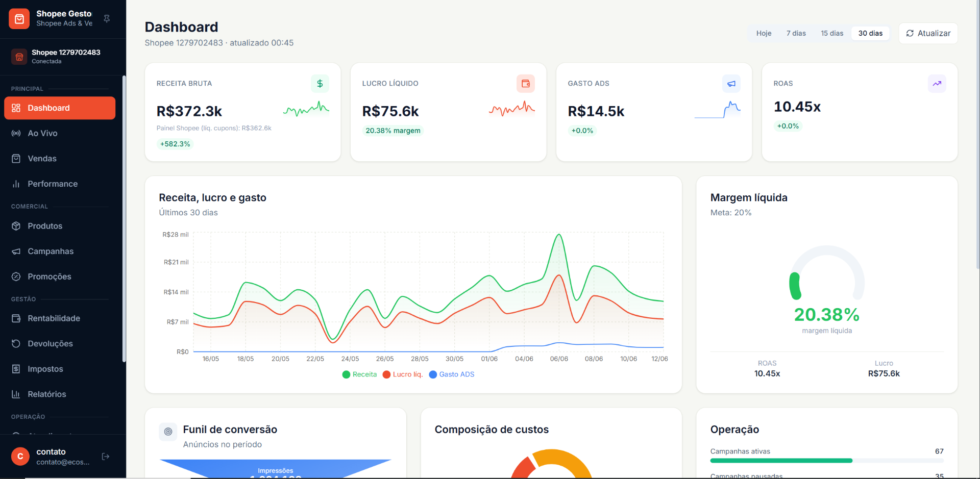Click the trend arrow icon on ROAS card
The image size is (980, 479).
pos(937,84)
